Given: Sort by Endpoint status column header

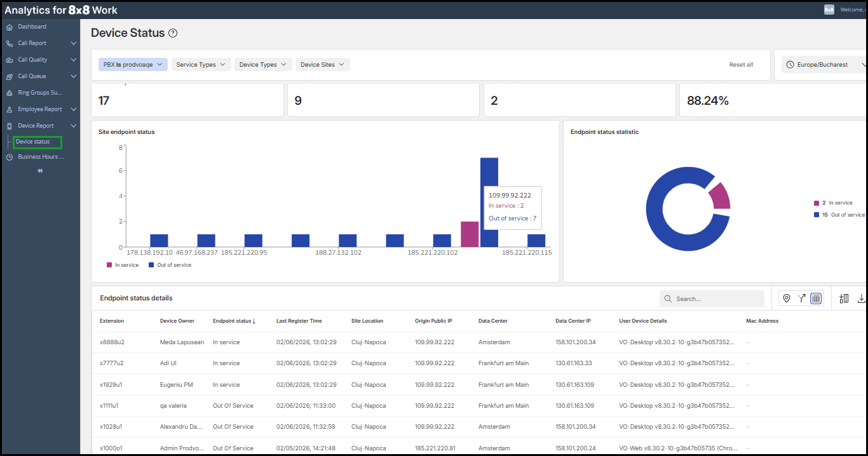Looking at the screenshot, I should [x=234, y=321].
